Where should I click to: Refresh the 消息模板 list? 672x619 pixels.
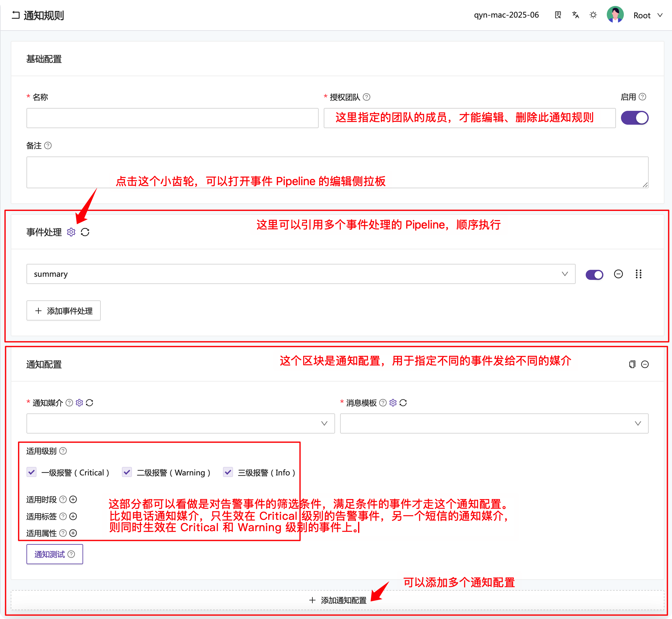(x=403, y=403)
